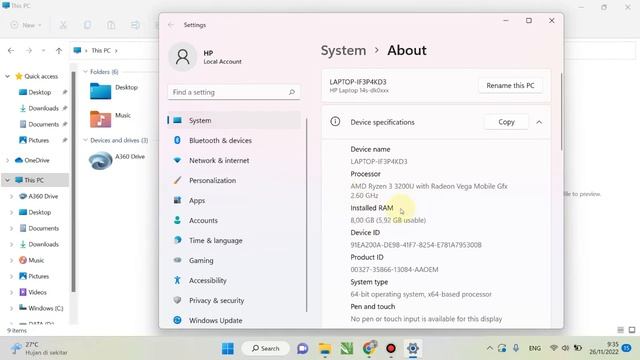The width and height of the screenshot is (640, 360).
Task: Select the Device ID value text
Action: click(416, 245)
